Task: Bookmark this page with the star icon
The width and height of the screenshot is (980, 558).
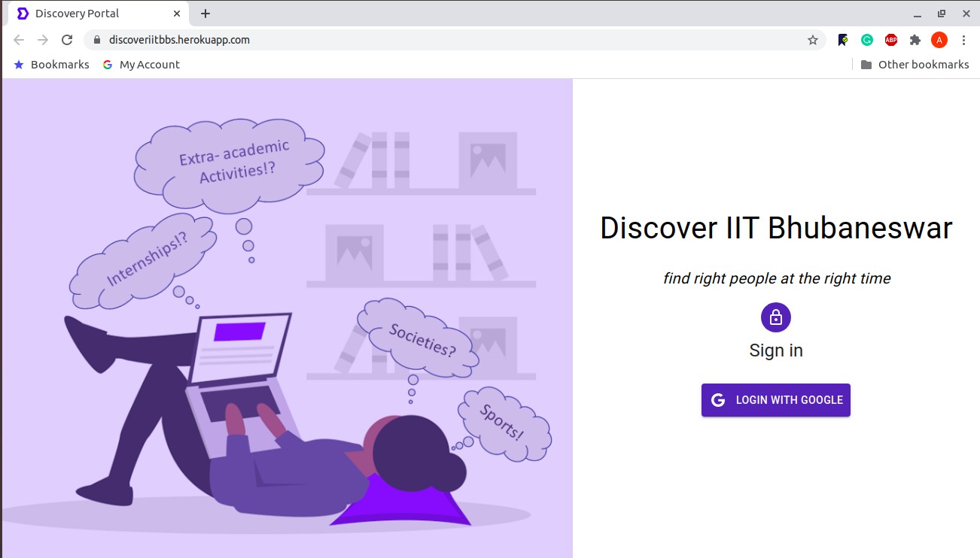Action: click(x=813, y=40)
